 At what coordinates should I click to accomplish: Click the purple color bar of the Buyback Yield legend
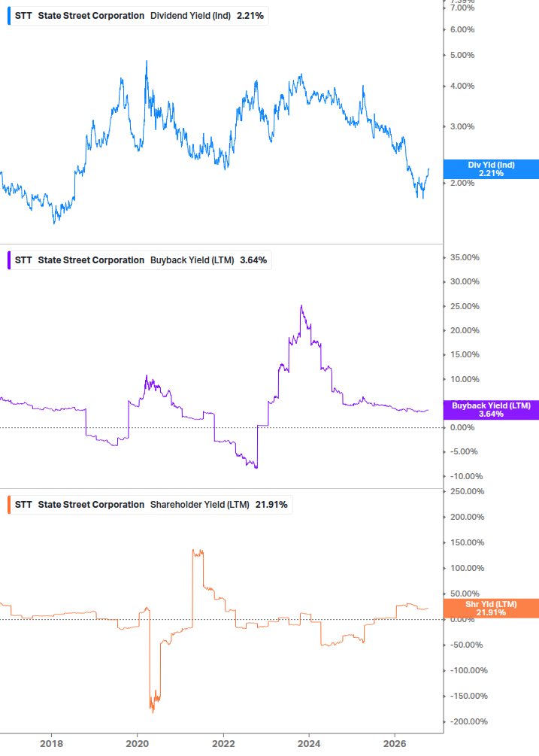9,260
